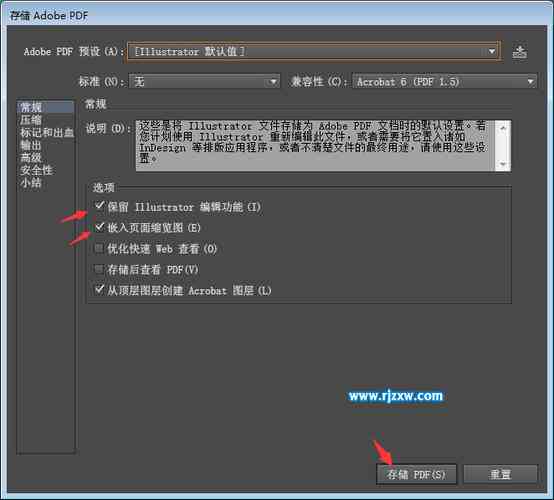
Task: Check 存储后查看 PDF option
Action: (x=99, y=270)
